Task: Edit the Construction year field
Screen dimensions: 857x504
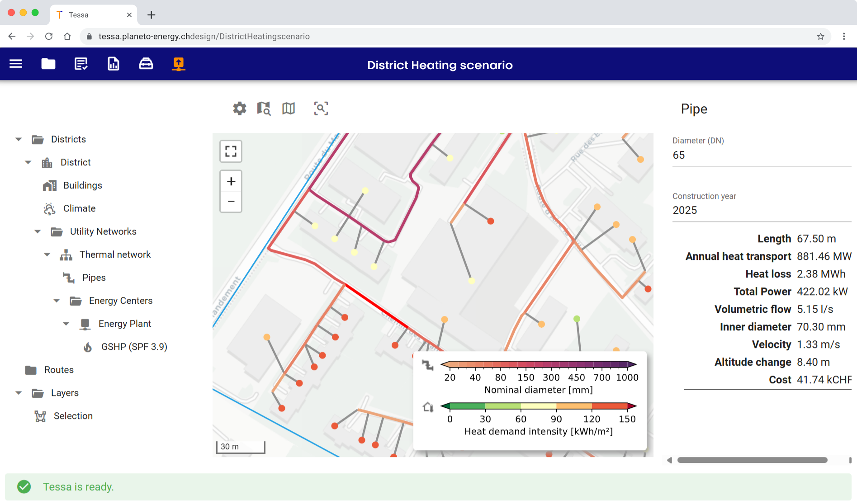Action: click(762, 210)
